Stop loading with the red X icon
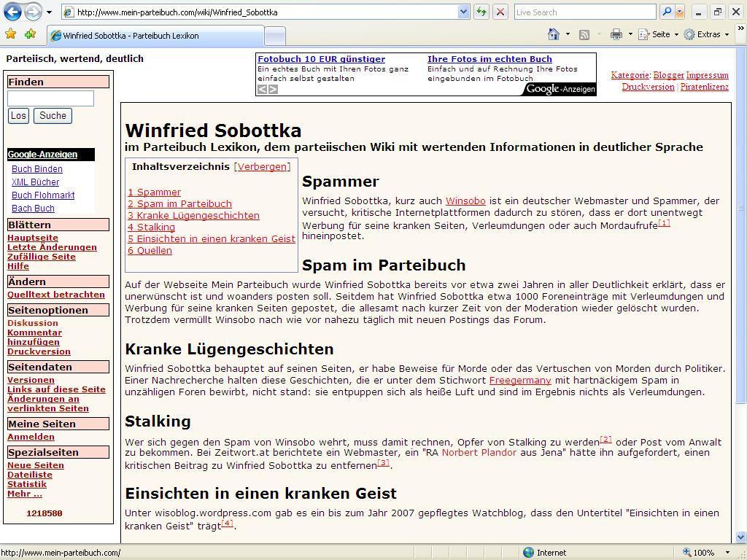 coord(500,12)
